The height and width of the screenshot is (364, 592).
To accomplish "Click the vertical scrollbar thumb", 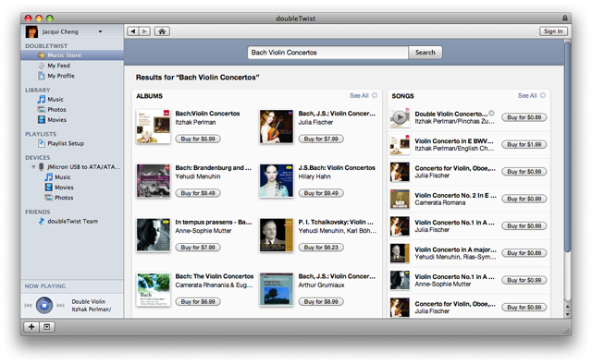I will click(567, 147).
